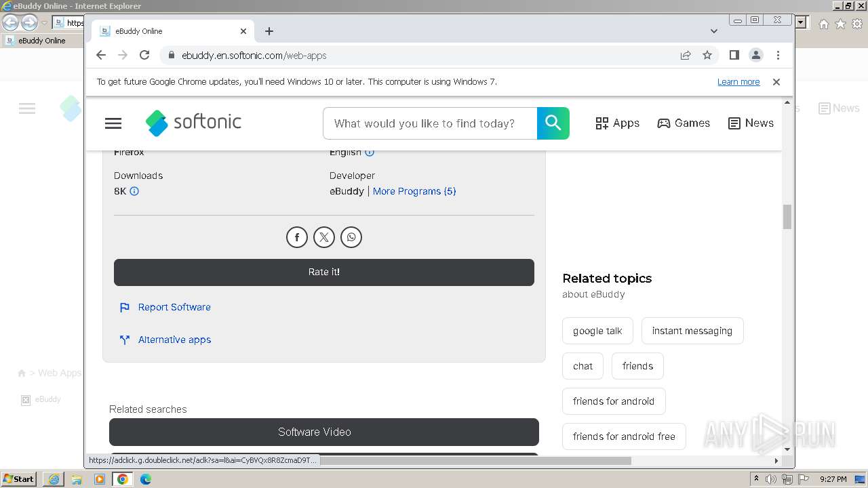
Task: Show hidden tray icons arrow
Action: 756,479
